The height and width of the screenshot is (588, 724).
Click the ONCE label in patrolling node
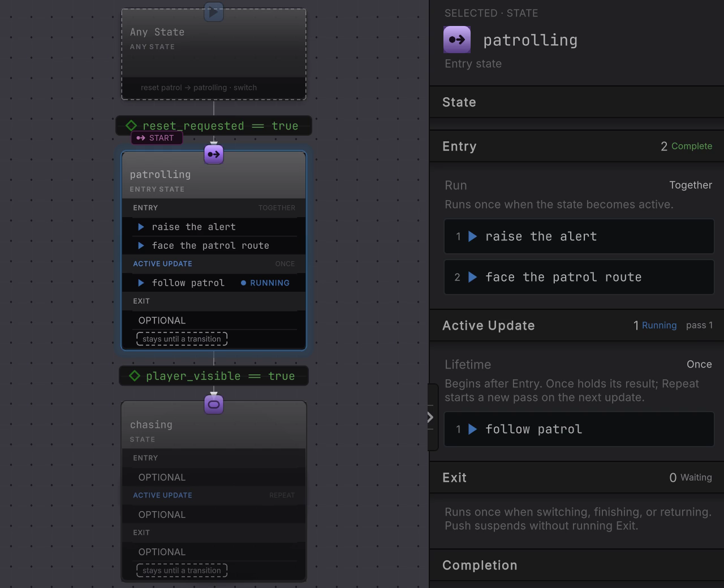285,263
